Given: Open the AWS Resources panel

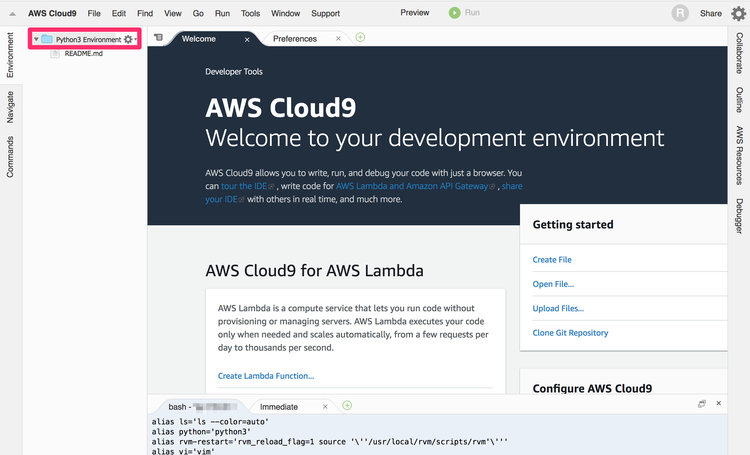Looking at the screenshot, I should 739,155.
